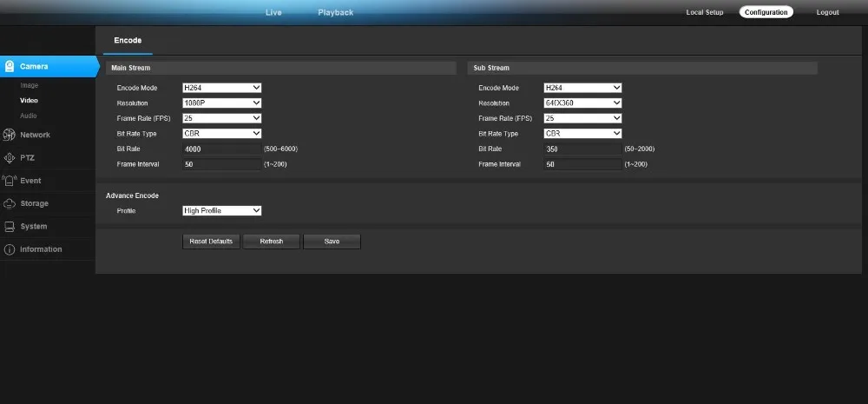Click the Event alarm icon
This screenshot has width=868, height=404.
[x=9, y=181]
